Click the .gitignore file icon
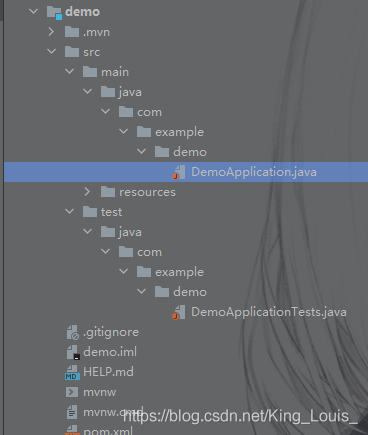 [73, 332]
